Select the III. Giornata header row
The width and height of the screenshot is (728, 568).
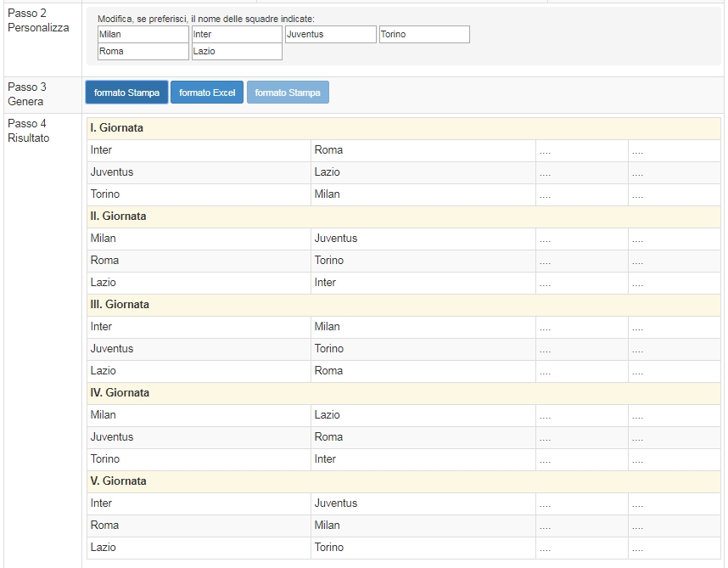pyautogui.click(x=404, y=305)
